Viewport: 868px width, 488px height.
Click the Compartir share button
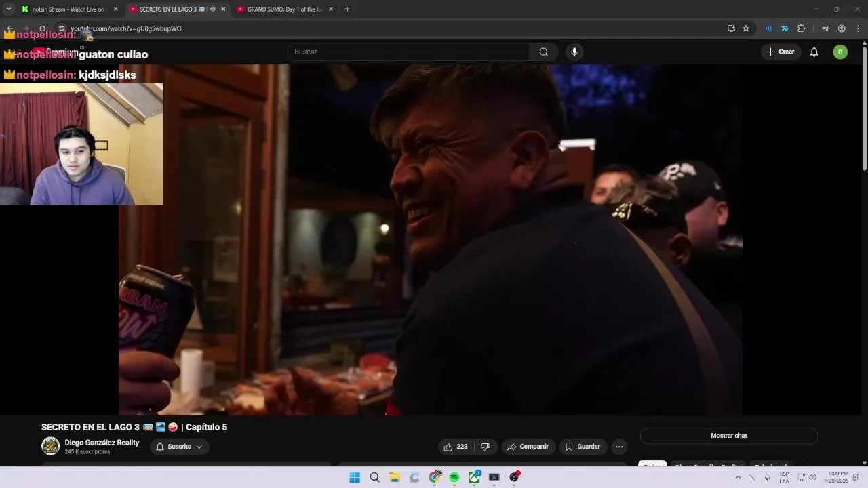[528, 447]
